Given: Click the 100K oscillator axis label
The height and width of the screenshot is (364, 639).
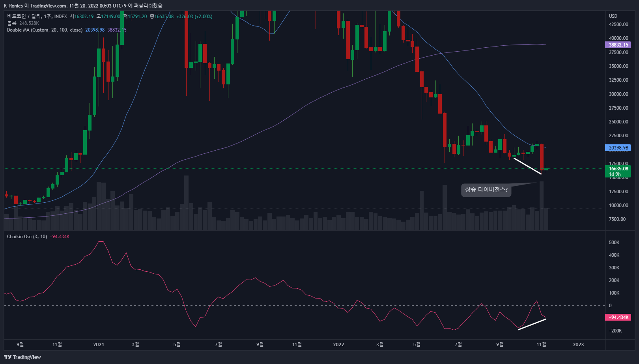Looking at the screenshot, I should [x=614, y=293].
